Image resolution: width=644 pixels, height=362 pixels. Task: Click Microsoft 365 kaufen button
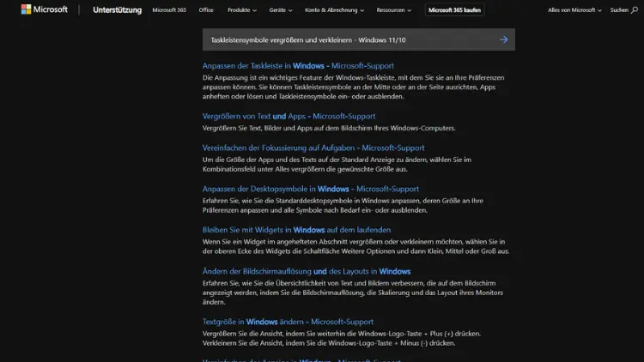point(454,9)
